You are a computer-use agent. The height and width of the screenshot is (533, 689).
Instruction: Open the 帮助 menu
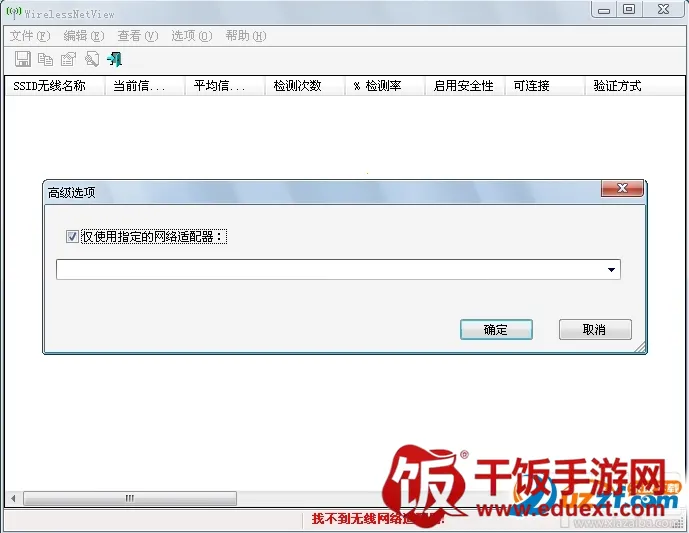(245, 36)
